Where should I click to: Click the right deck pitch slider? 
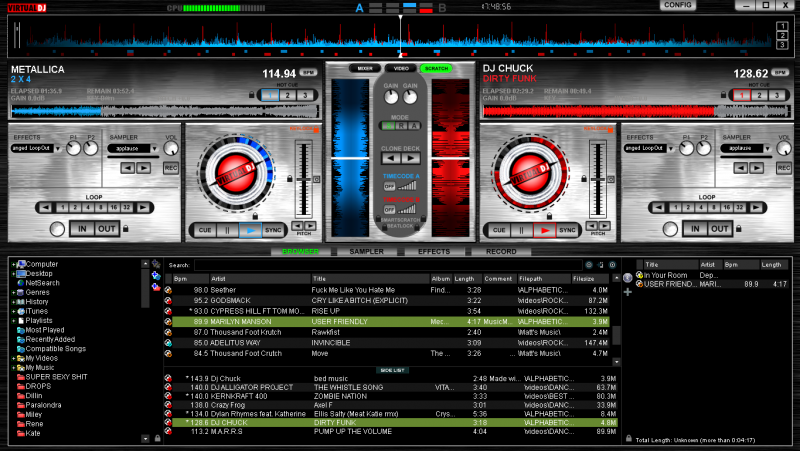point(598,180)
